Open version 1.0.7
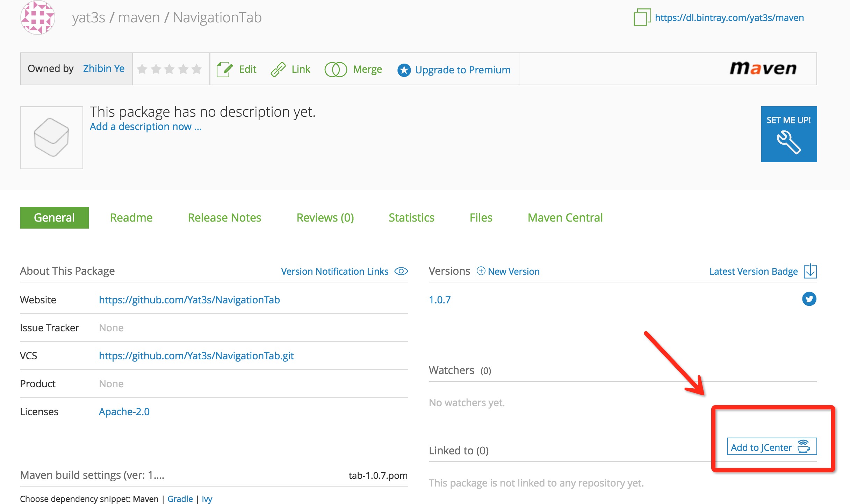This screenshot has width=850, height=504. click(440, 300)
